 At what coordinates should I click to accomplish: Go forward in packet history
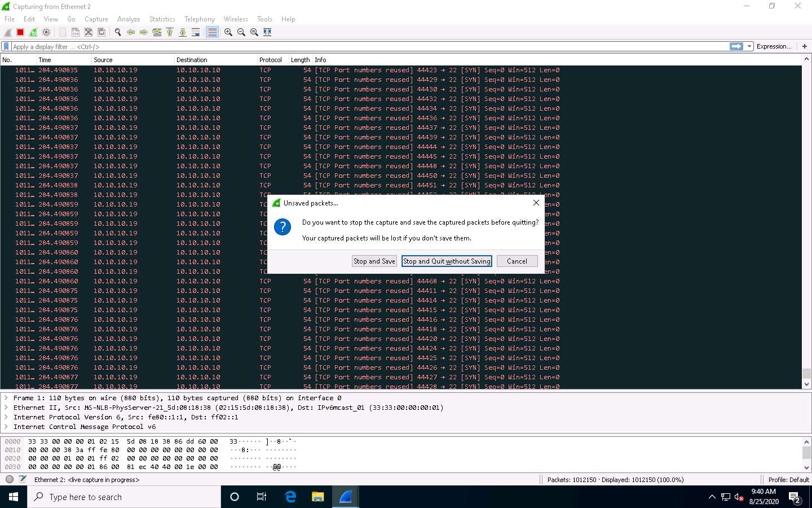(x=144, y=32)
